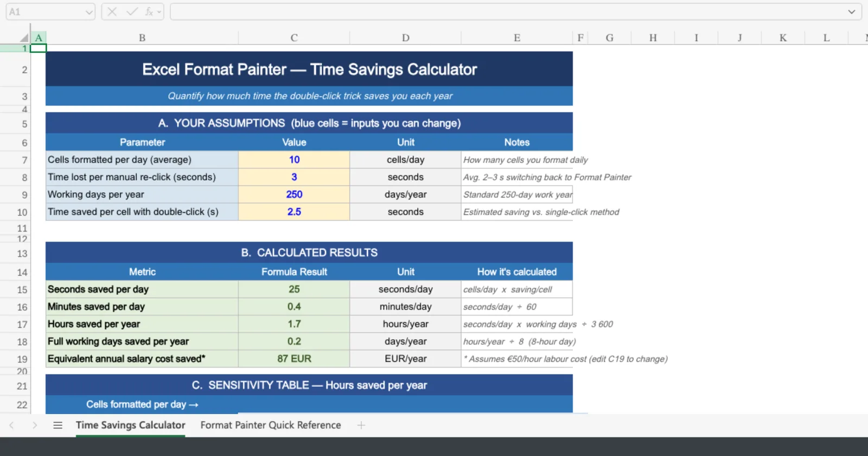This screenshot has height=456, width=868.
Task: Go to the previous sheet arrow
Action: click(x=11, y=426)
